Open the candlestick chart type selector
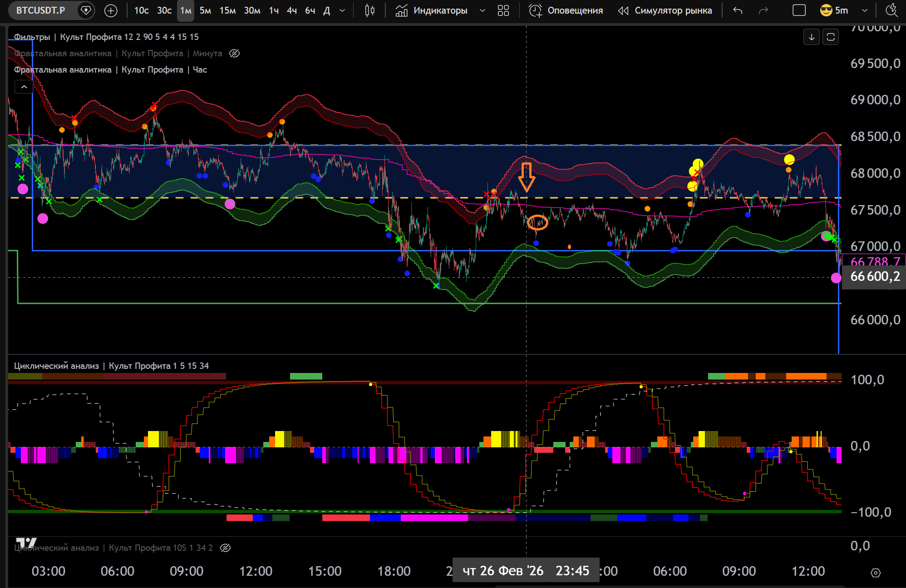Viewport: 906px width, 588px height. pos(369,10)
